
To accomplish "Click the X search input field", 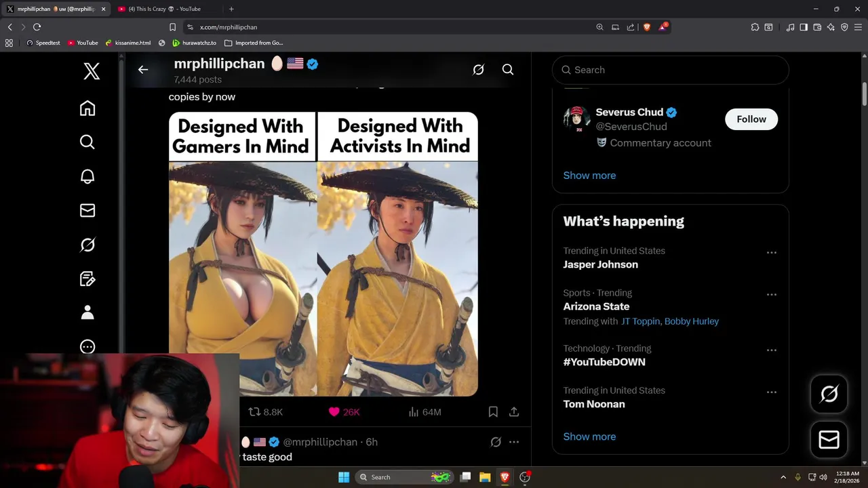I will pos(670,70).
